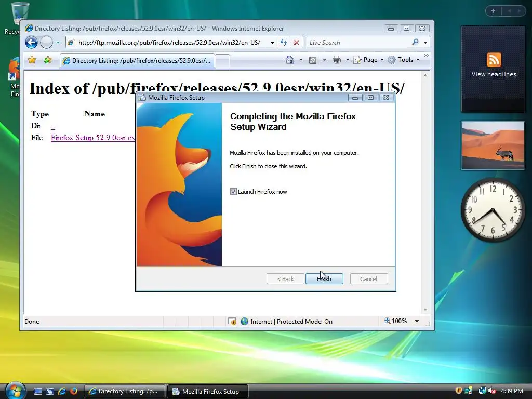Viewport: 532px width, 399px height.
Task: Click 'Name' column header in listing
Action: tap(95, 114)
